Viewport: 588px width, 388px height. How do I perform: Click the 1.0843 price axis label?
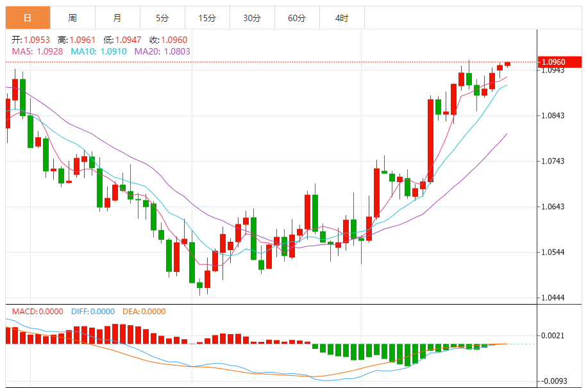click(x=553, y=115)
